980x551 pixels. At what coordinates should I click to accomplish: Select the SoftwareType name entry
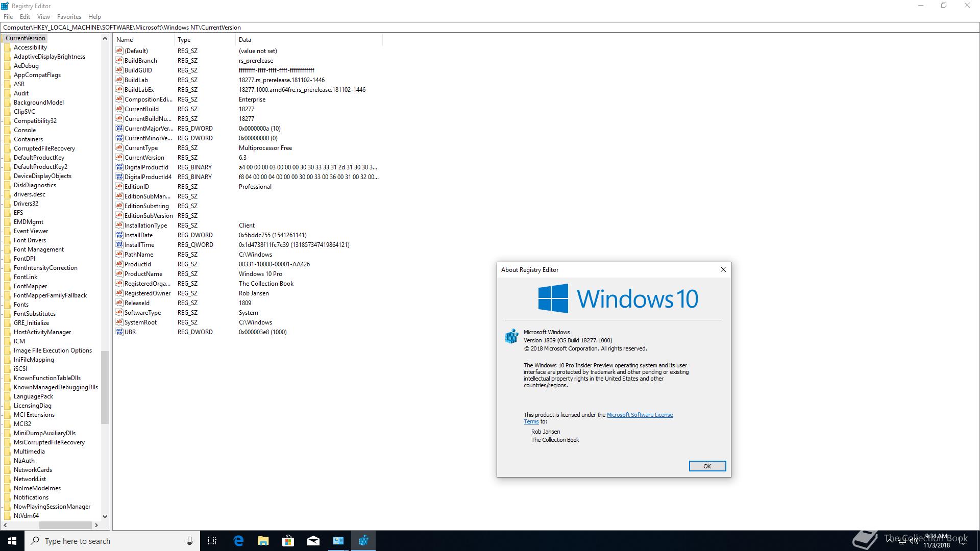142,312
